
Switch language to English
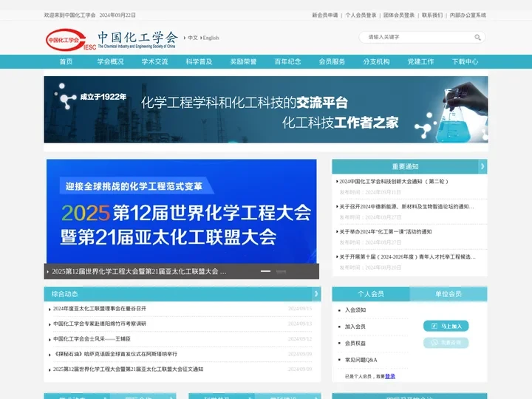[x=211, y=38]
